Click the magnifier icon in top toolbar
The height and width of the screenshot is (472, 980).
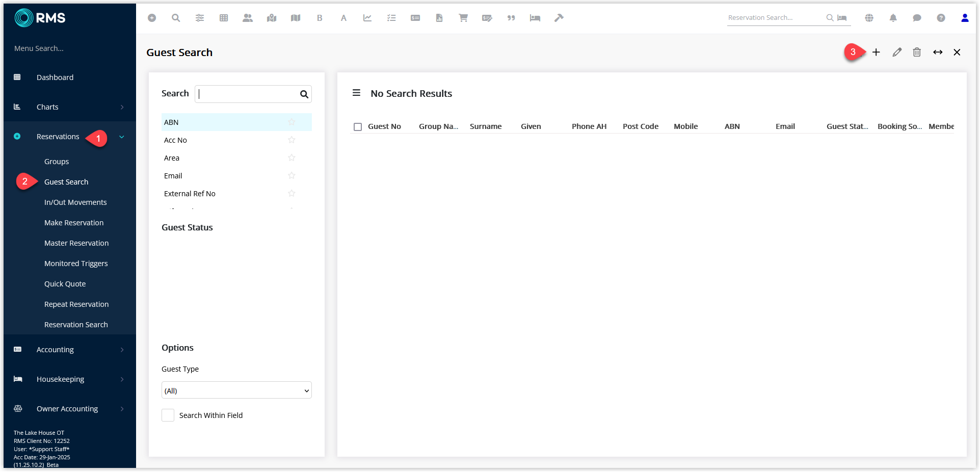[x=176, y=18]
